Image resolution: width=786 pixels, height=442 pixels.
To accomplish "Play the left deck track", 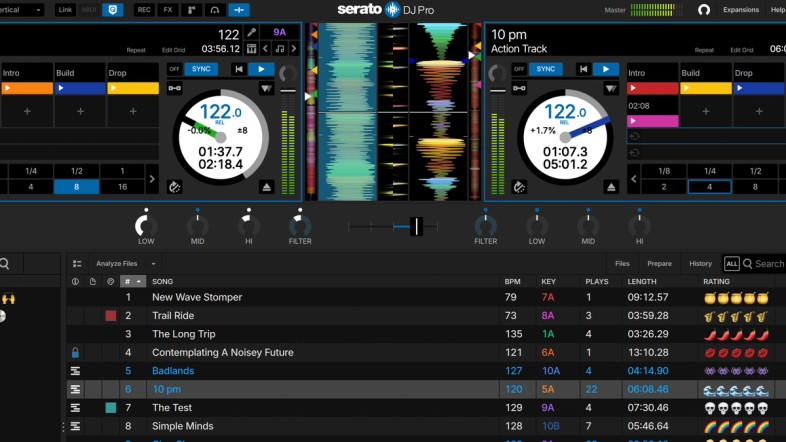I will [x=261, y=69].
